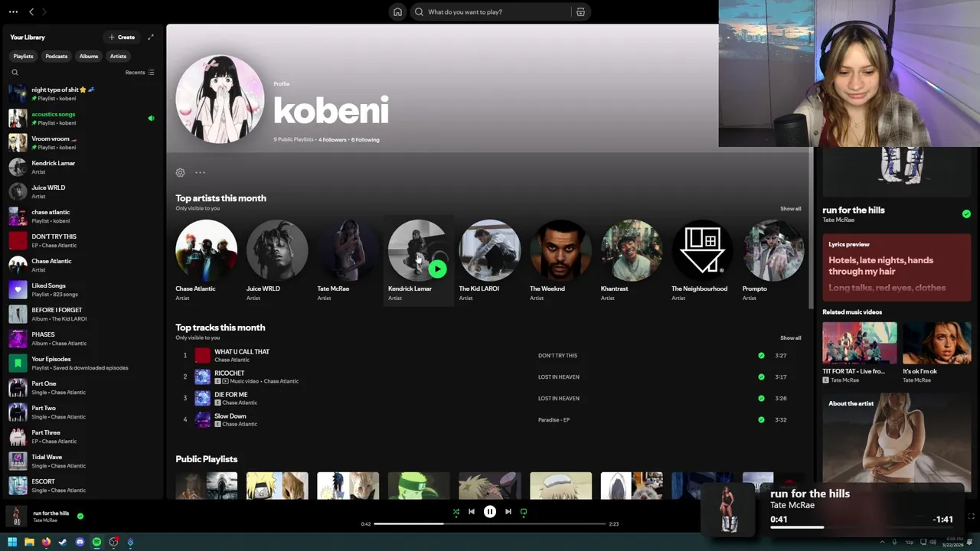Play the track WHAT U CALL THAT
The image size is (980, 551).
coord(490,355)
